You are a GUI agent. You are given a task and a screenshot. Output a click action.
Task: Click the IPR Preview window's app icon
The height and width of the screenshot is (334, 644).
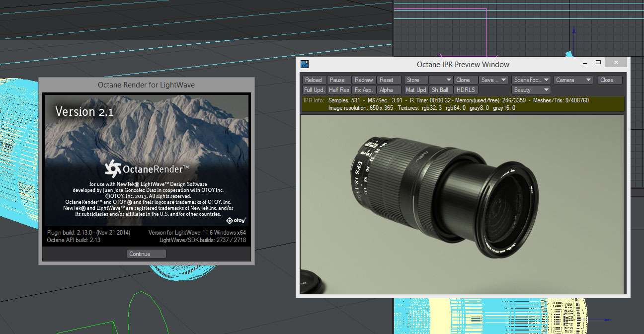click(x=305, y=64)
